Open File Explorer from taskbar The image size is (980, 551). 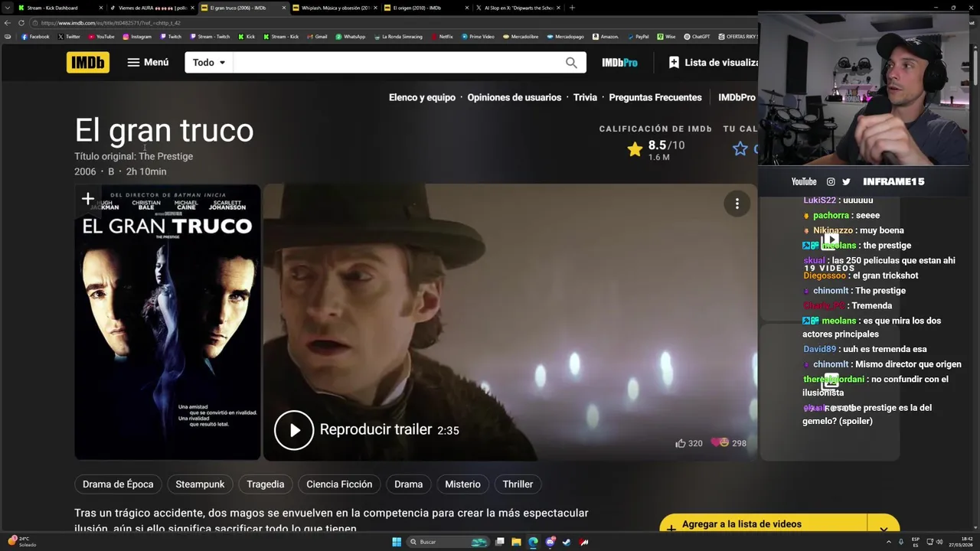516,542
